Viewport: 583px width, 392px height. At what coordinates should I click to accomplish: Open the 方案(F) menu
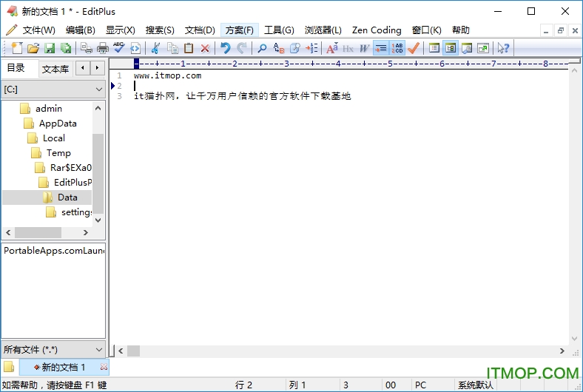240,30
